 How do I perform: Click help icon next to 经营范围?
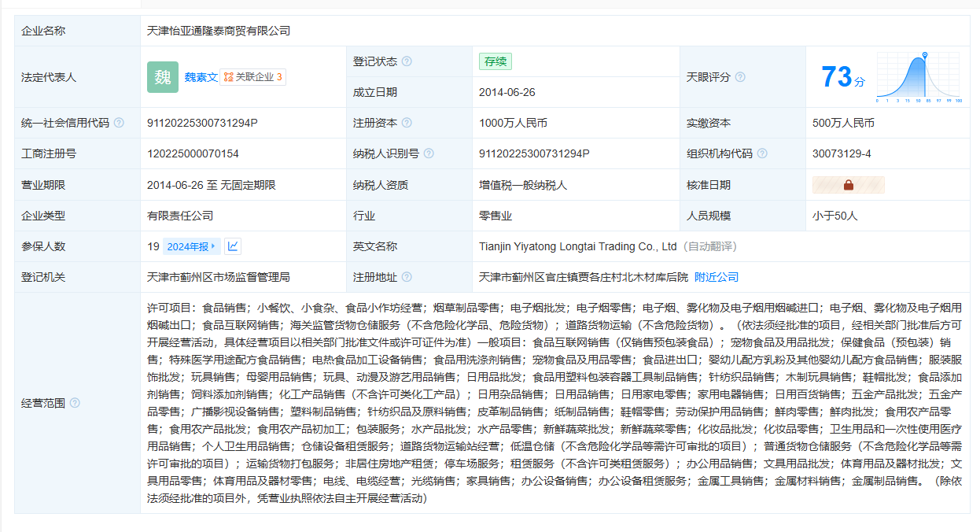click(75, 403)
